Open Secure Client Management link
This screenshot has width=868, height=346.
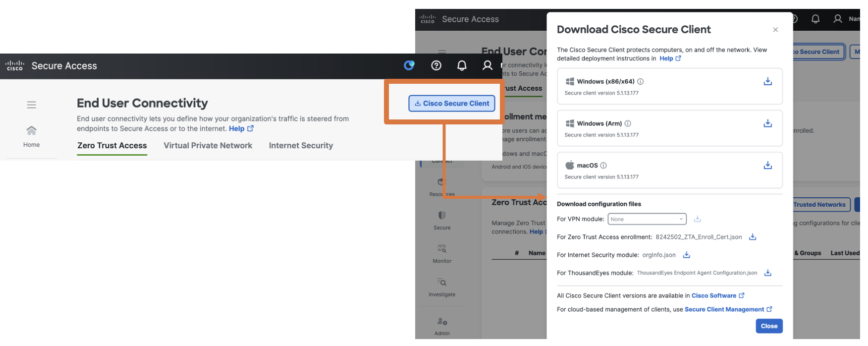[728, 309]
